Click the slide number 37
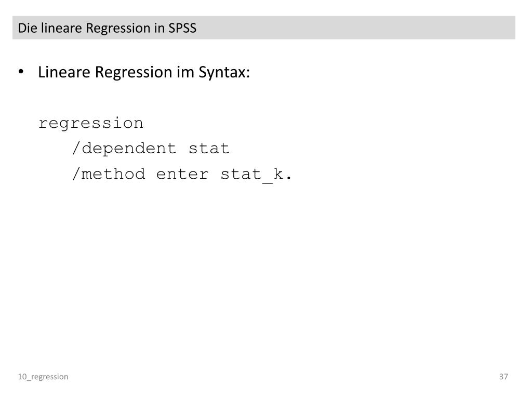Screen dimensions: 532x399 click(503, 377)
